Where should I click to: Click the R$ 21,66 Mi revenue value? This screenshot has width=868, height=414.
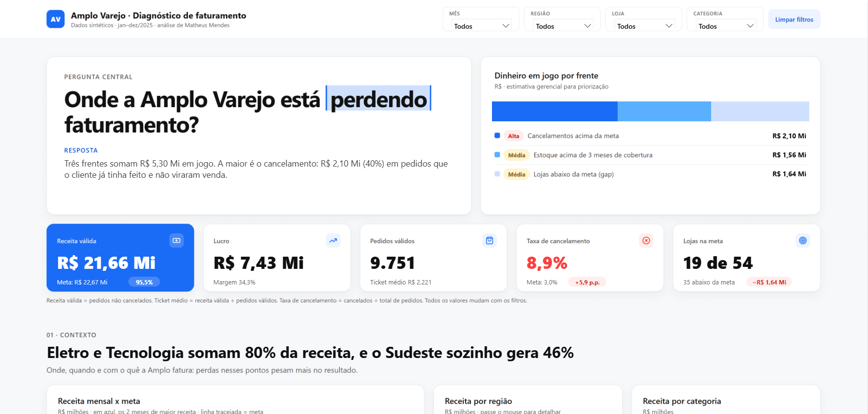[106, 263]
